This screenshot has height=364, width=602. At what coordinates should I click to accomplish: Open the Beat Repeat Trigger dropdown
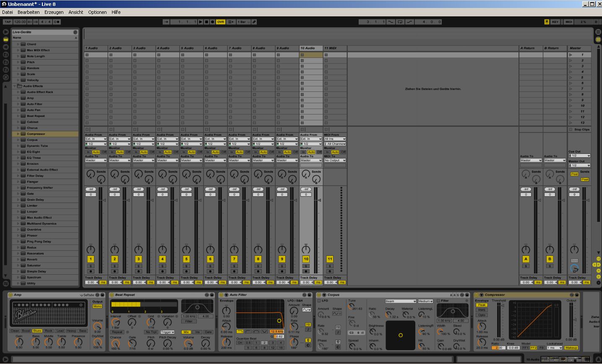[167, 332]
